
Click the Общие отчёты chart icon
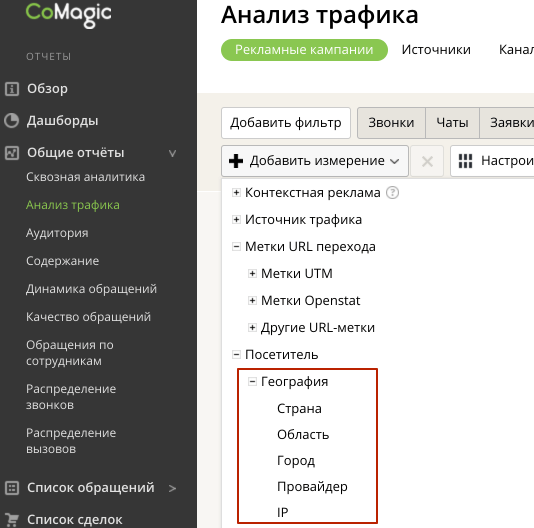coord(12,153)
